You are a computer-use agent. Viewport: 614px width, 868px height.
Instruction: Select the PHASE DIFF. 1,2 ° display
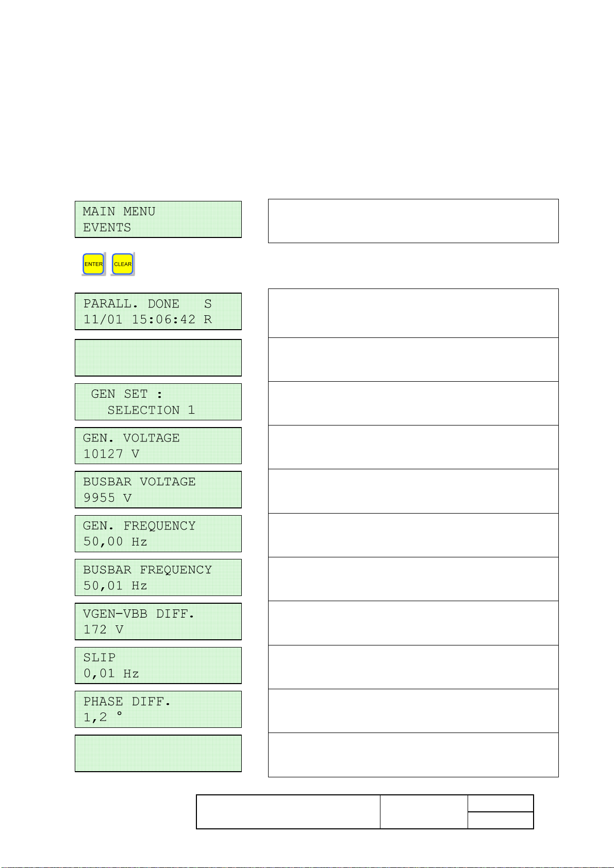click(158, 709)
